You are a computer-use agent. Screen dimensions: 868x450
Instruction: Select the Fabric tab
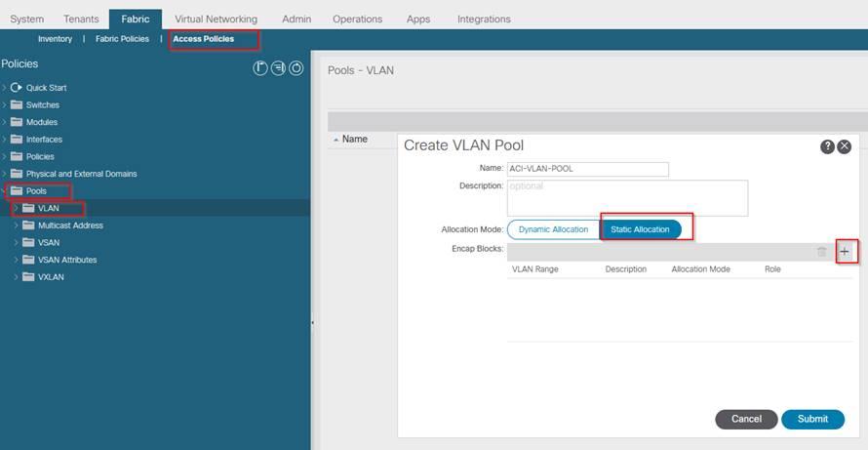click(x=136, y=19)
